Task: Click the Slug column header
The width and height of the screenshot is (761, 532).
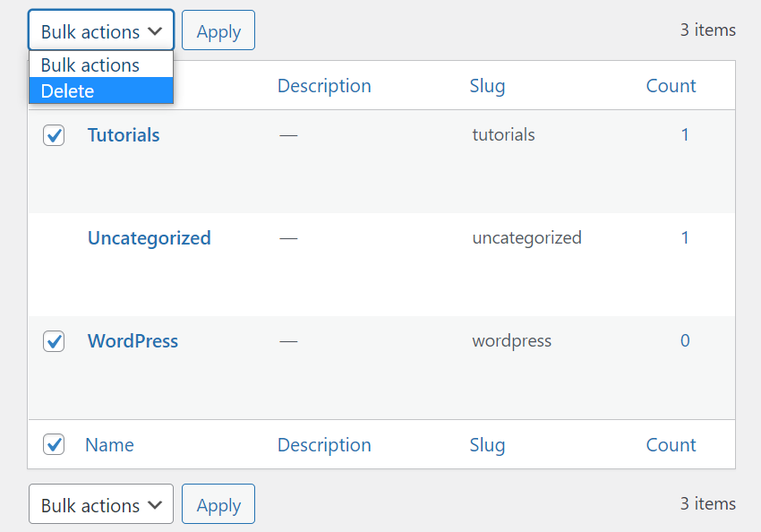Action: pos(487,84)
